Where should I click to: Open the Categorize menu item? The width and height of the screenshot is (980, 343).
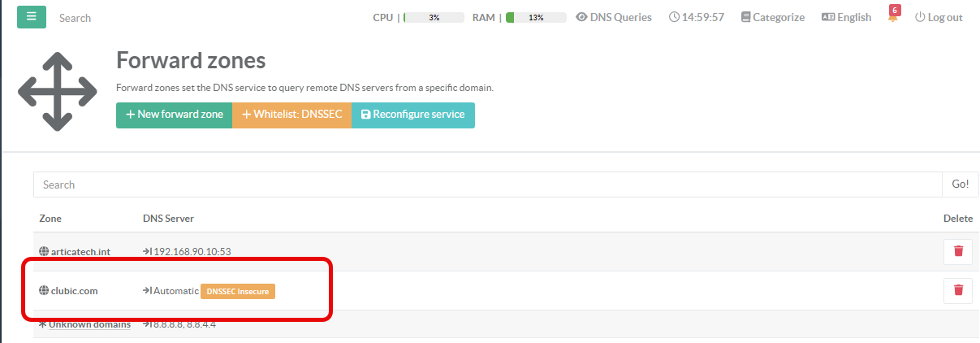point(772,17)
